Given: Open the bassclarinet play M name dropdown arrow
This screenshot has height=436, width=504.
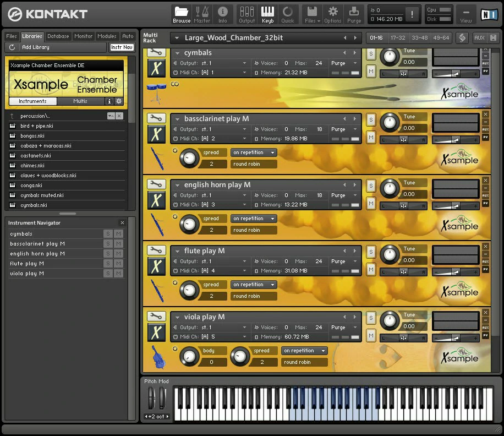Looking at the screenshot, I should coord(177,119).
